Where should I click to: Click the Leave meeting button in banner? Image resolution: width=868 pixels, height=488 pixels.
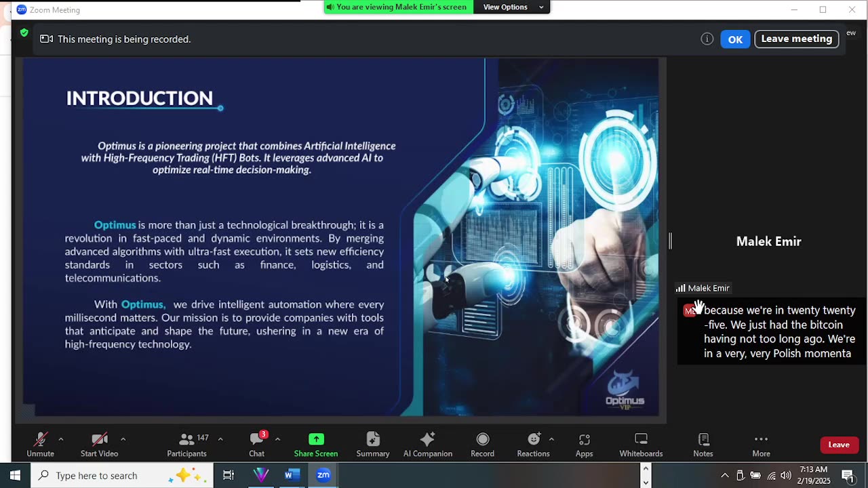pyautogui.click(x=797, y=39)
